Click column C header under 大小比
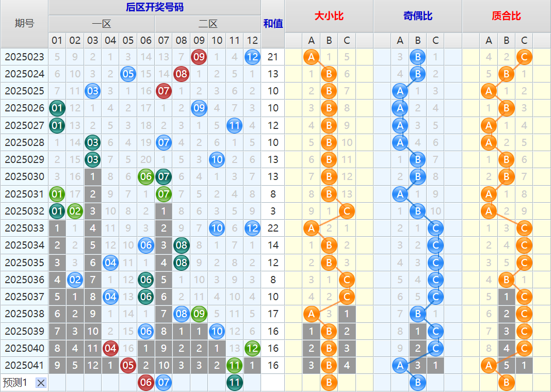The image size is (551, 392). tap(347, 41)
